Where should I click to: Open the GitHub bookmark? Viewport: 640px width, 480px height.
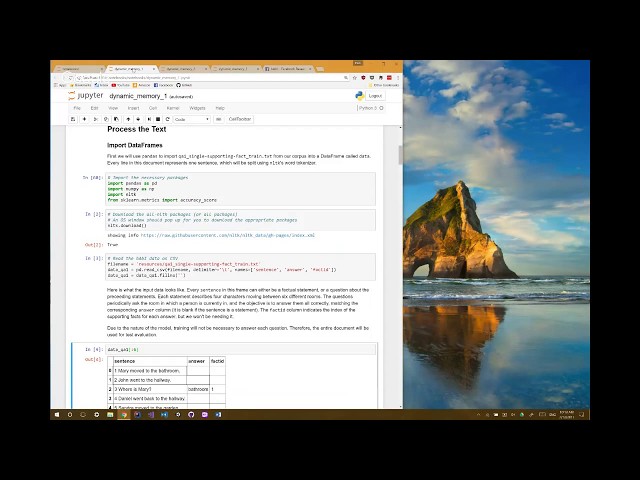(184, 85)
